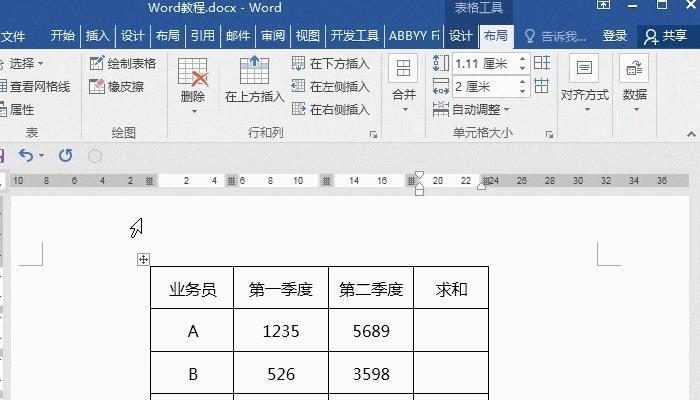Open table 属性

(x=17, y=109)
